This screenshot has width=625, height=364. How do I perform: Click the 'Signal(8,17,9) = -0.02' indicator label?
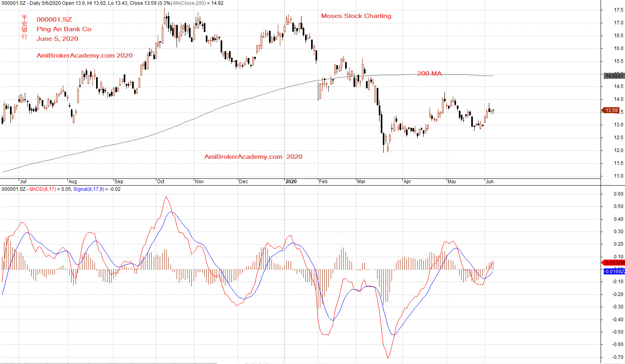97,189
